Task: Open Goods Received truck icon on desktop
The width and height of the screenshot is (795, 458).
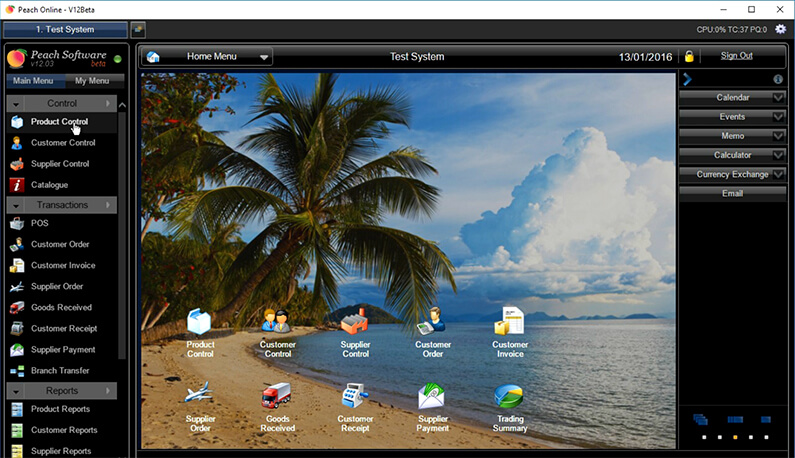Action: [x=277, y=396]
